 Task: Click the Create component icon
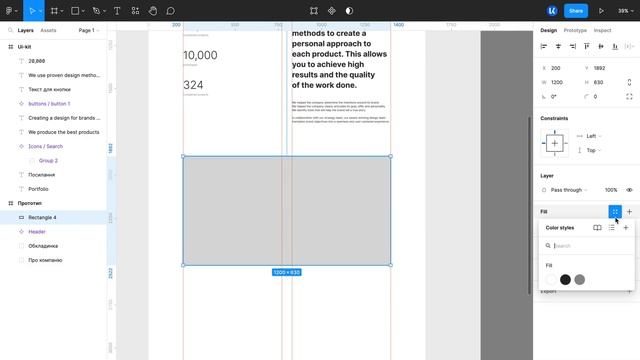click(331, 11)
